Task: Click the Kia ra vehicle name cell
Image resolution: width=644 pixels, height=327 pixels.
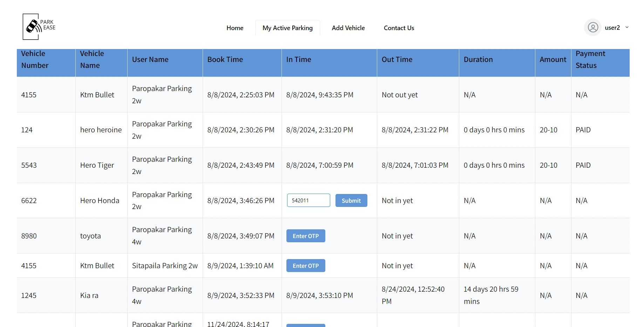Action: tap(89, 295)
